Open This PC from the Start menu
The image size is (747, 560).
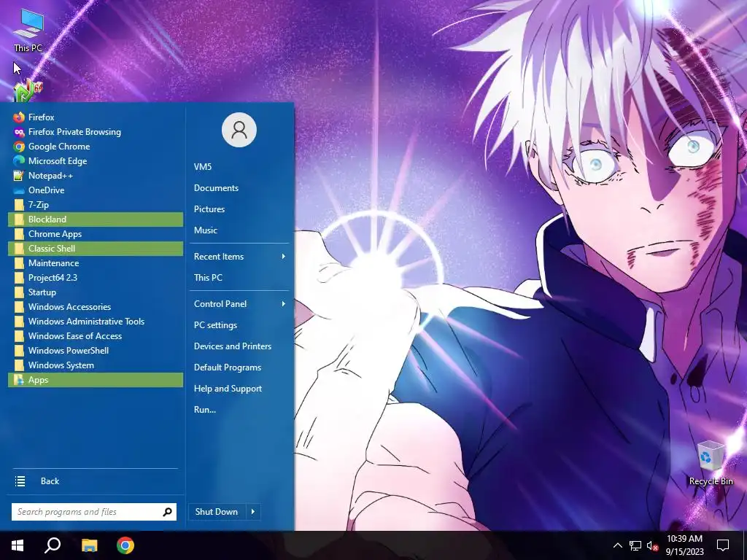tap(239, 278)
